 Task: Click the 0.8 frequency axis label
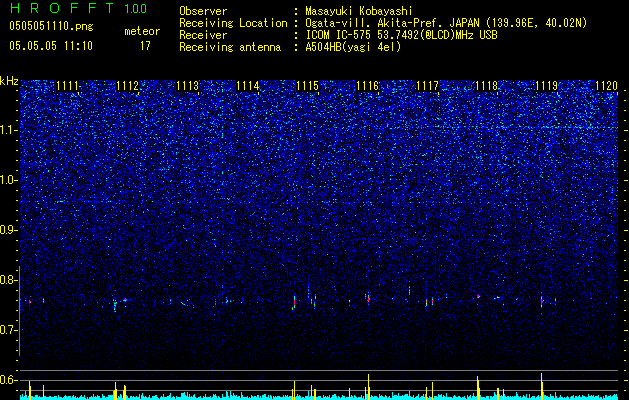click(8, 280)
